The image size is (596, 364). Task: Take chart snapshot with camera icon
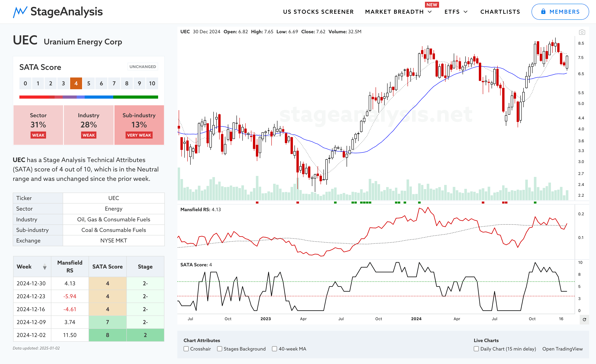(582, 32)
